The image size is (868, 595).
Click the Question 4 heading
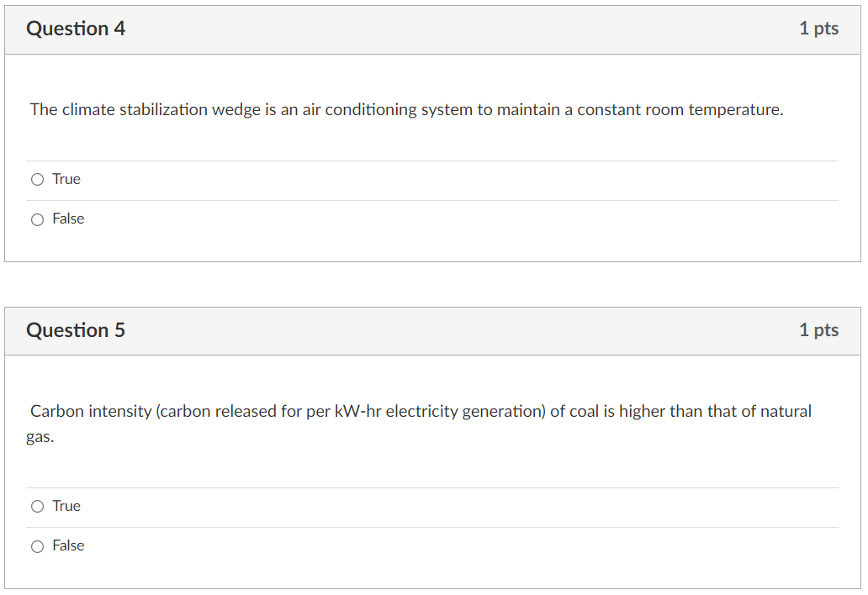click(x=76, y=28)
